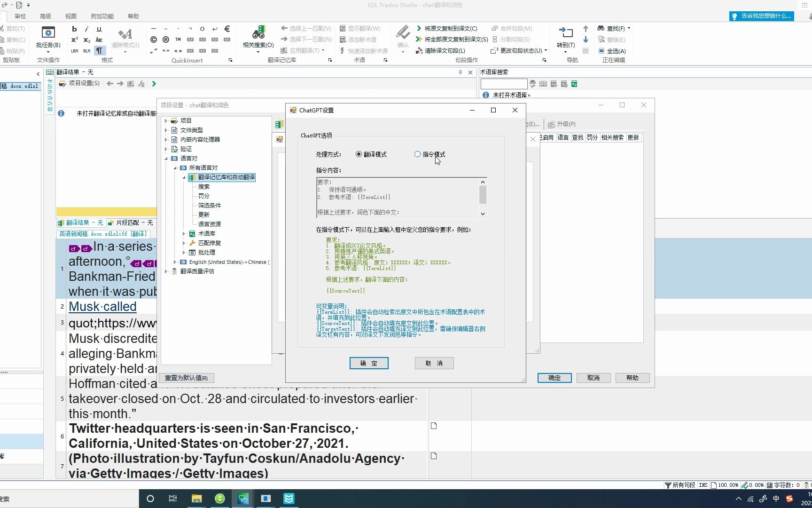
Task: Click the Cortana circle on the taskbar
Action: click(150, 499)
